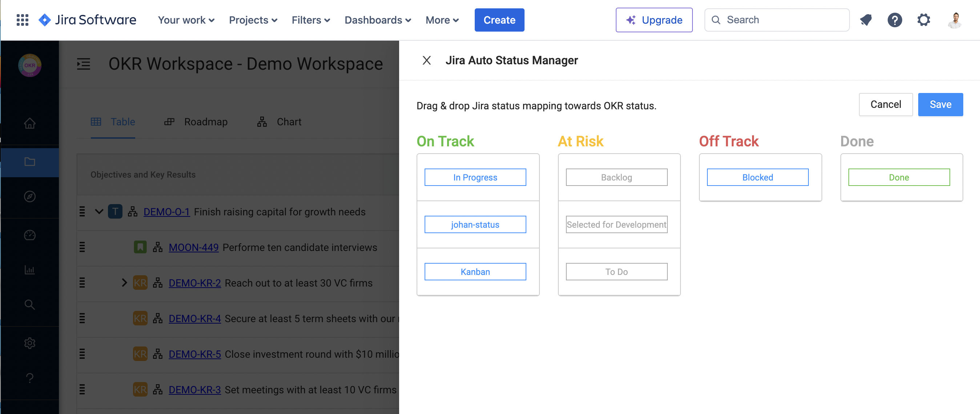This screenshot has width=980, height=414.
Task: Expand the DEMO-KR-2 row chevron
Action: pyautogui.click(x=124, y=283)
